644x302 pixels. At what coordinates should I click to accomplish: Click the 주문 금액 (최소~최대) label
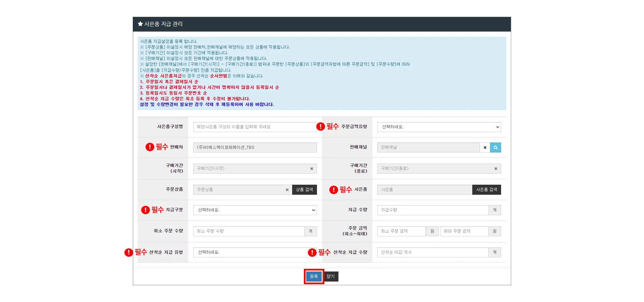(x=355, y=231)
